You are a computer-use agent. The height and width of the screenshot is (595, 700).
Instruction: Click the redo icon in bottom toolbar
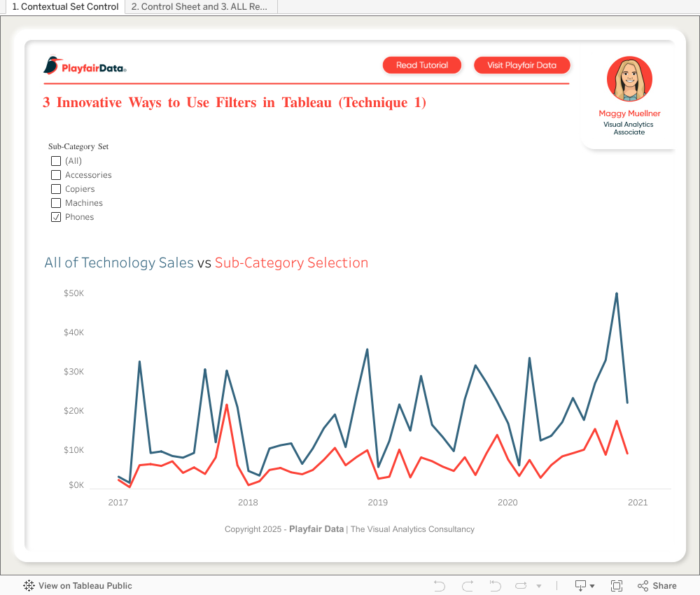468,586
